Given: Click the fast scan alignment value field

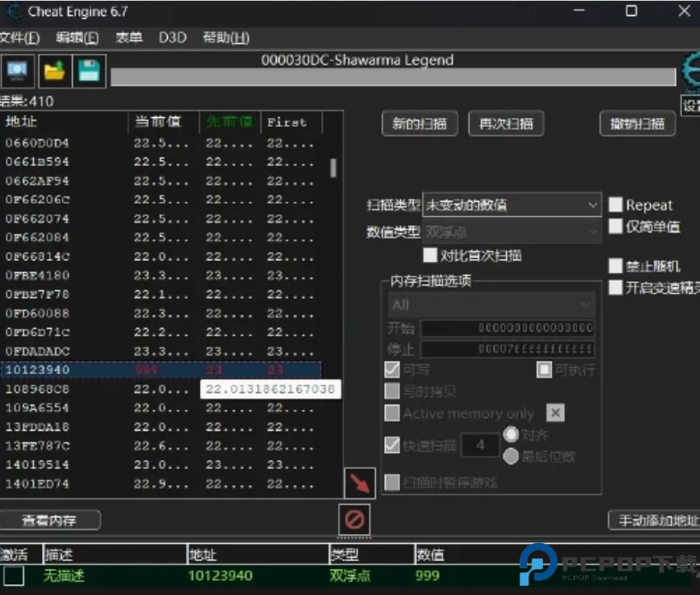Looking at the screenshot, I should (x=480, y=445).
